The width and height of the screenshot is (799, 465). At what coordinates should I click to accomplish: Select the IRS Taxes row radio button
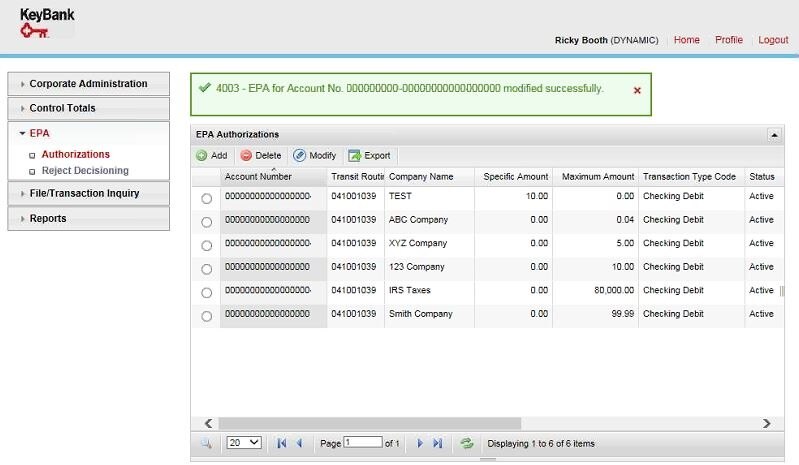[207, 292]
